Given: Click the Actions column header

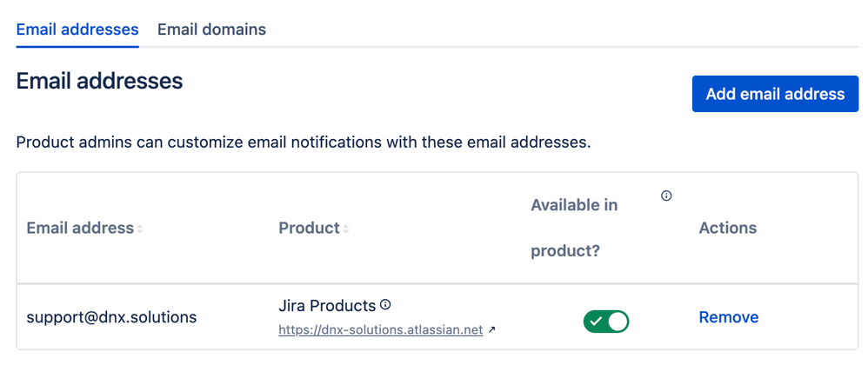Looking at the screenshot, I should 728,228.
